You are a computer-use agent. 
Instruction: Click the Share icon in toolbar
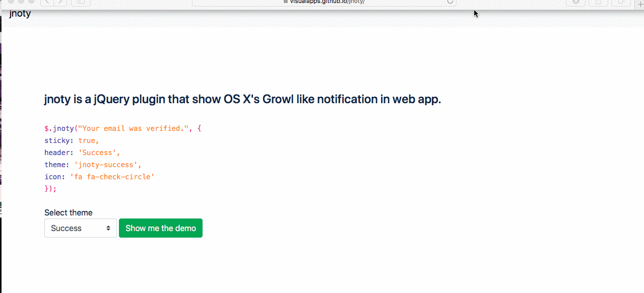coord(599,2)
